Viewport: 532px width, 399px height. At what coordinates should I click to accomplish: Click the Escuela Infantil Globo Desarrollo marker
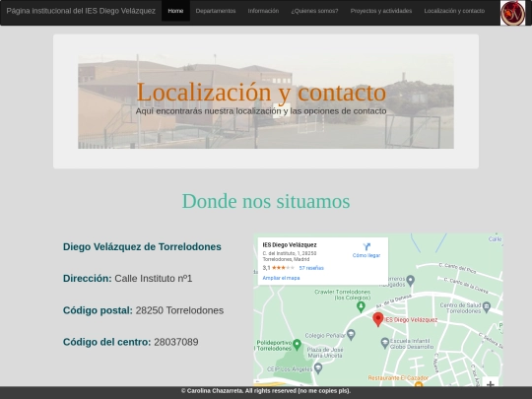384,343
